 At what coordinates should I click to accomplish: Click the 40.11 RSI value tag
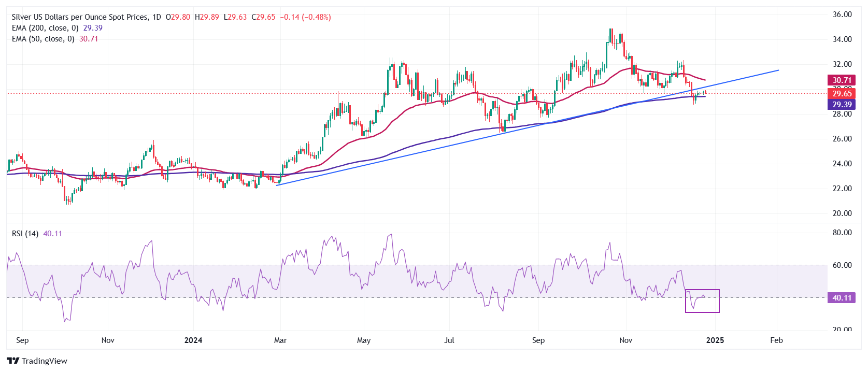(x=842, y=298)
